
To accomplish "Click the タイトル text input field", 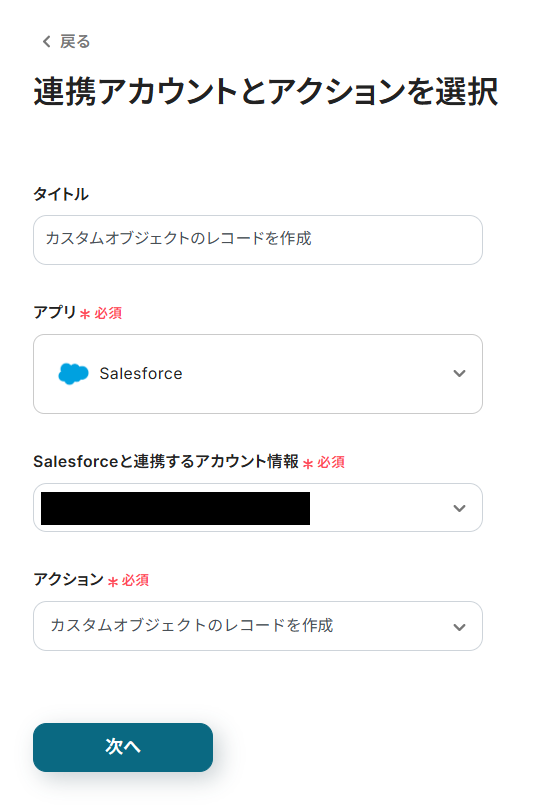I will 257,240.
